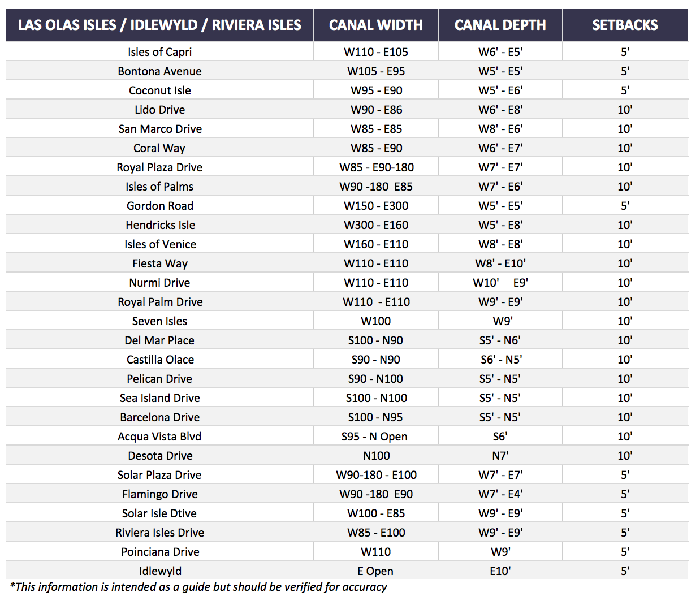Click Fiesta Way canal depth W8' - E10'
The width and height of the screenshot is (700, 605).
pyautogui.click(x=500, y=263)
